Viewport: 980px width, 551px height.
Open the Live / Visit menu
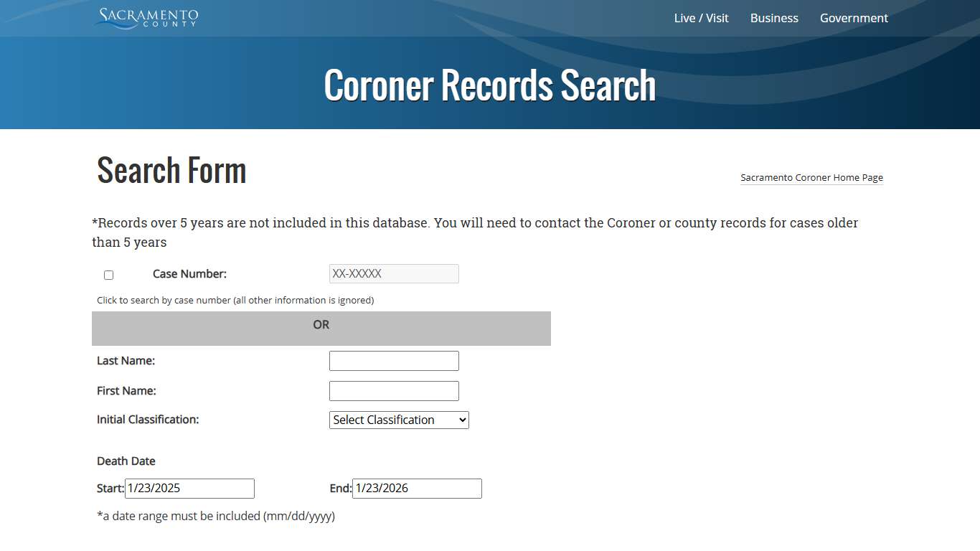(701, 18)
